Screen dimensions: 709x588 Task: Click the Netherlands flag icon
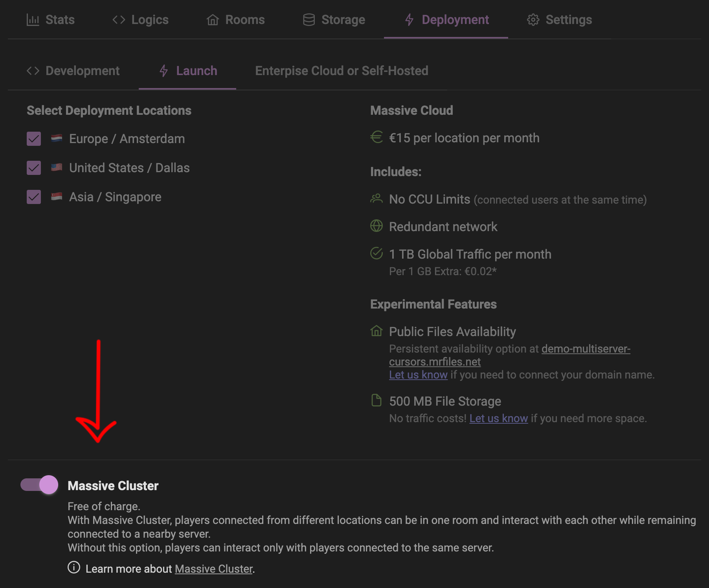[57, 138]
